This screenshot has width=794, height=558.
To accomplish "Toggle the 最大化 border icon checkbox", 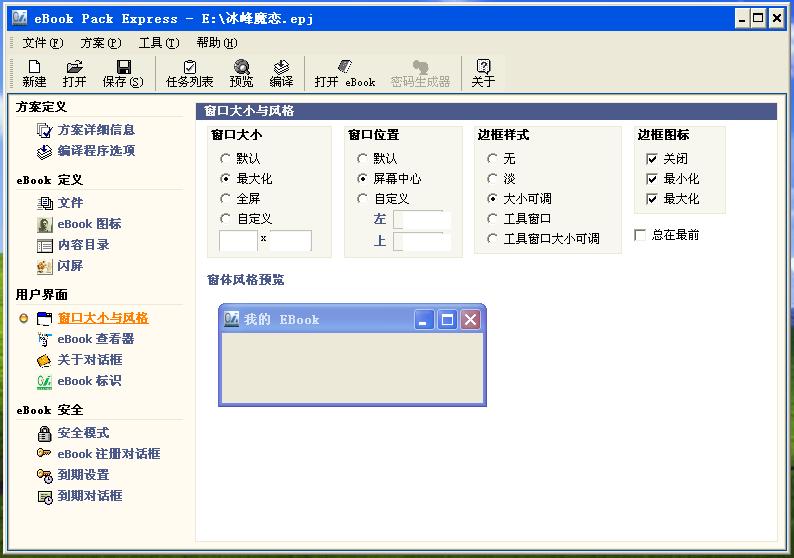I will coord(652,198).
